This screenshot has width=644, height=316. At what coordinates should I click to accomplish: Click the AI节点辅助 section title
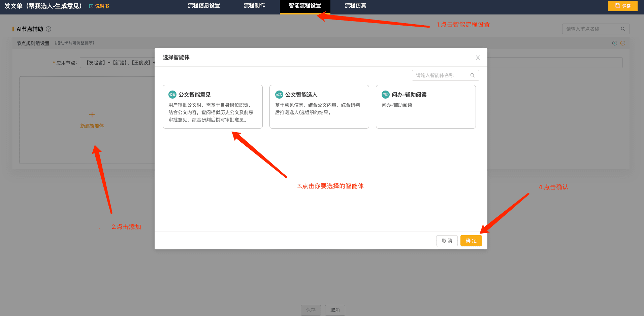click(30, 29)
